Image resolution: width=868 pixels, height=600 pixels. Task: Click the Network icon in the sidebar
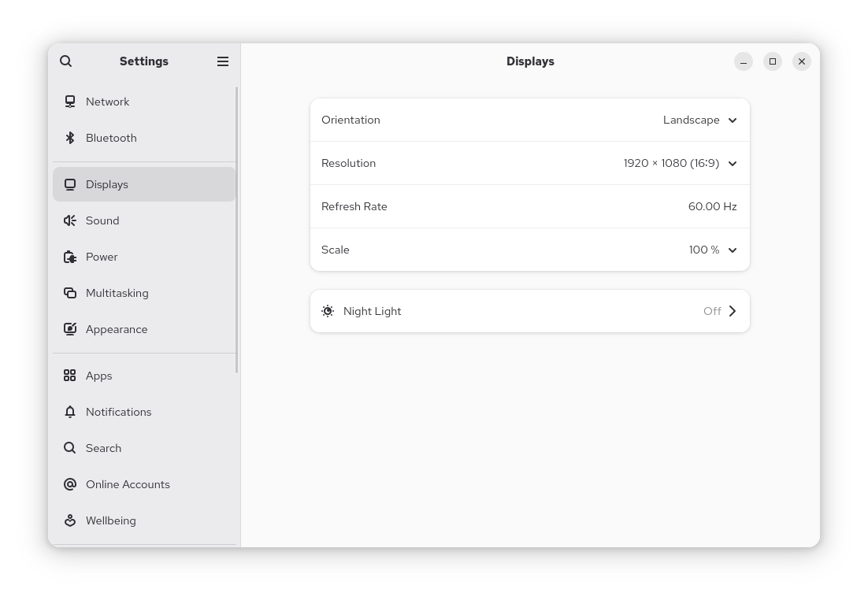pos(70,102)
